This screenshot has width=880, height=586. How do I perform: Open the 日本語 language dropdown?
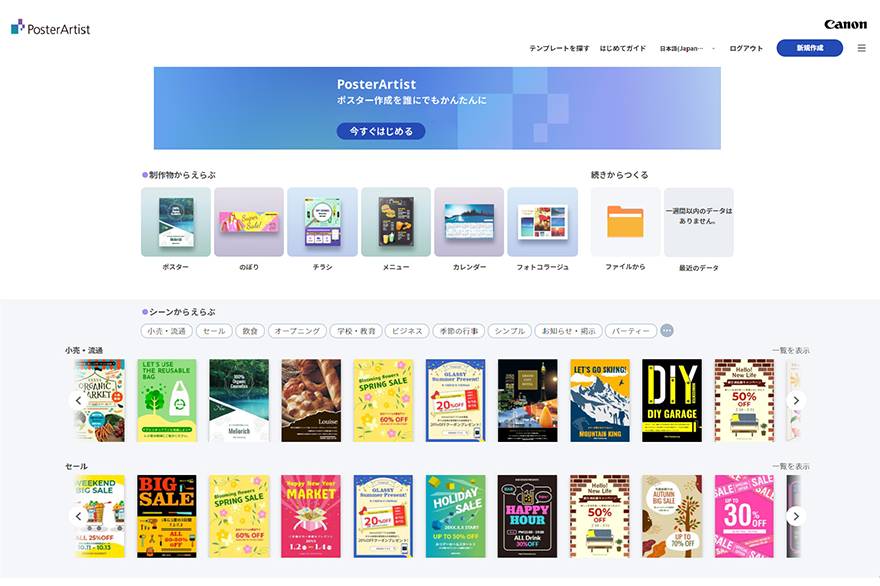pos(687,48)
